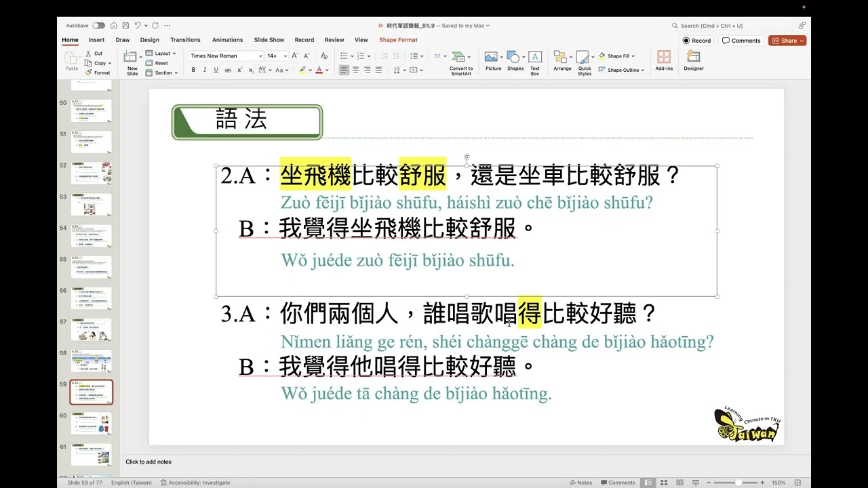Open the Comments pane from the top bar
Viewport: 868px width, 488px height.
741,41
